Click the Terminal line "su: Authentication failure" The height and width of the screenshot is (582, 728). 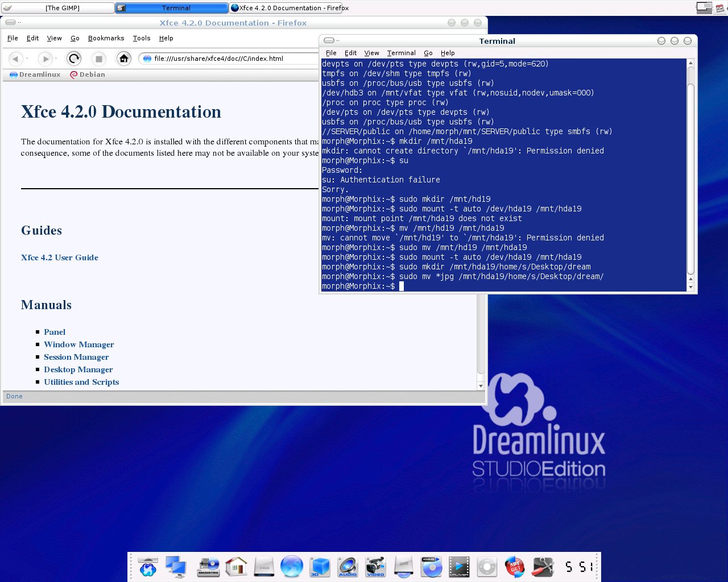tap(381, 180)
